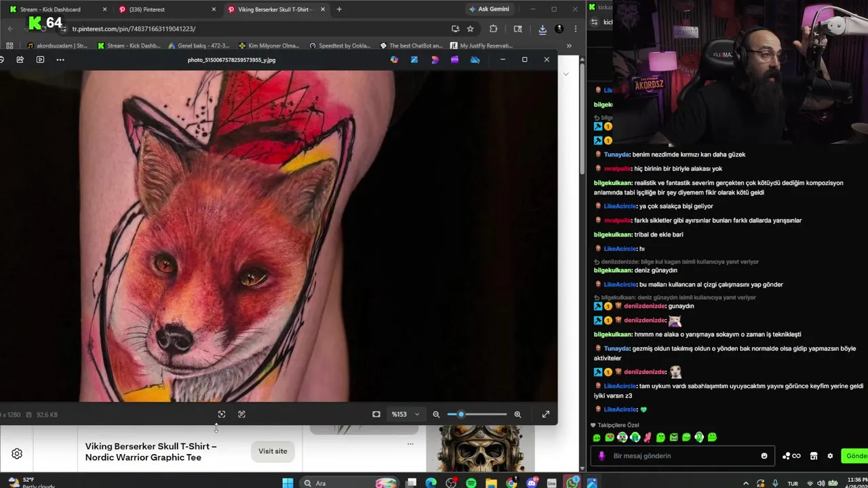The width and height of the screenshot is (868, 488).
Task: Open the Genel bakış bookmark
Action: coord(198,45)
